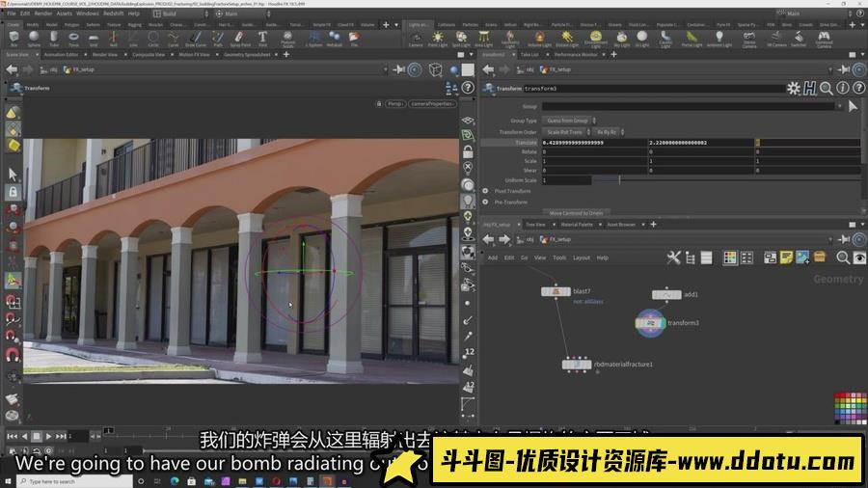Viewport: 868px width, 488px height.
Task: Add an Ambient Light from the shelf
Action: click(x=719, y=39)
